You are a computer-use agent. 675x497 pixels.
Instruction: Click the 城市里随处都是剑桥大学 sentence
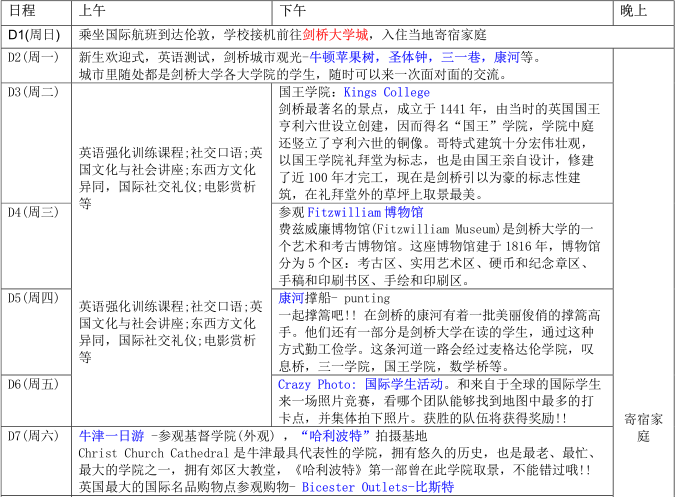point(293,74)
